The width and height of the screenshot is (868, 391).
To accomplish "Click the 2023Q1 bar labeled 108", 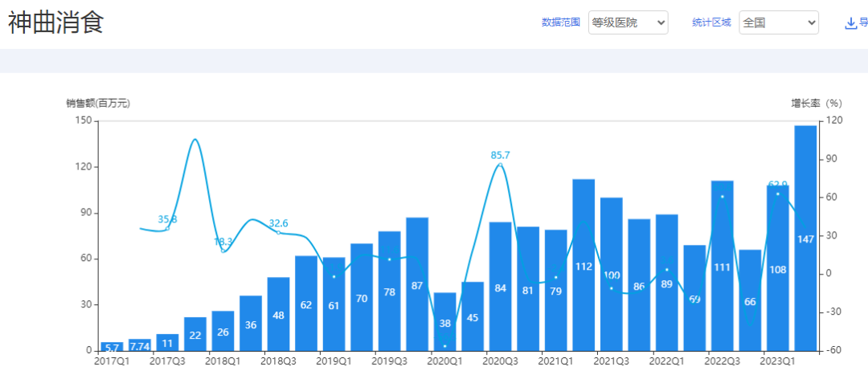I will (778, 268).
